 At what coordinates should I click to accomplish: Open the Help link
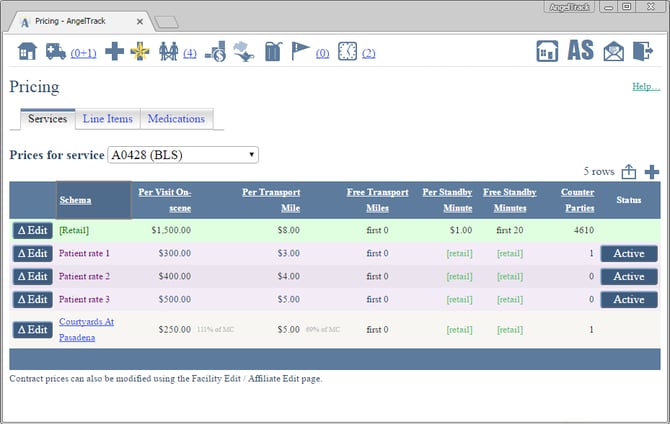[646, 86]
